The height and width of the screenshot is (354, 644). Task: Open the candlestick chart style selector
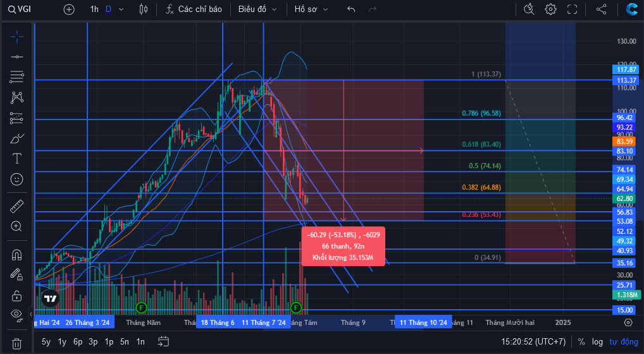pyautogui.click(x=144, y=9)
